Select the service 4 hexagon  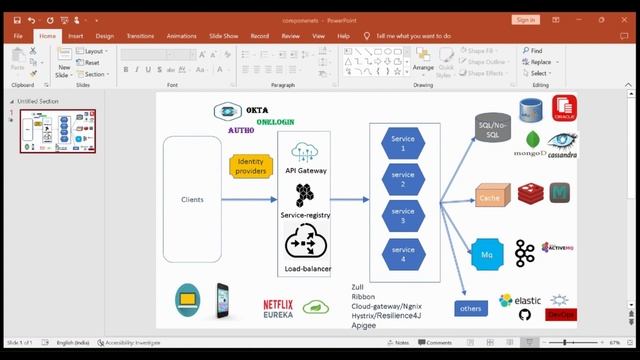click(403, 254)
